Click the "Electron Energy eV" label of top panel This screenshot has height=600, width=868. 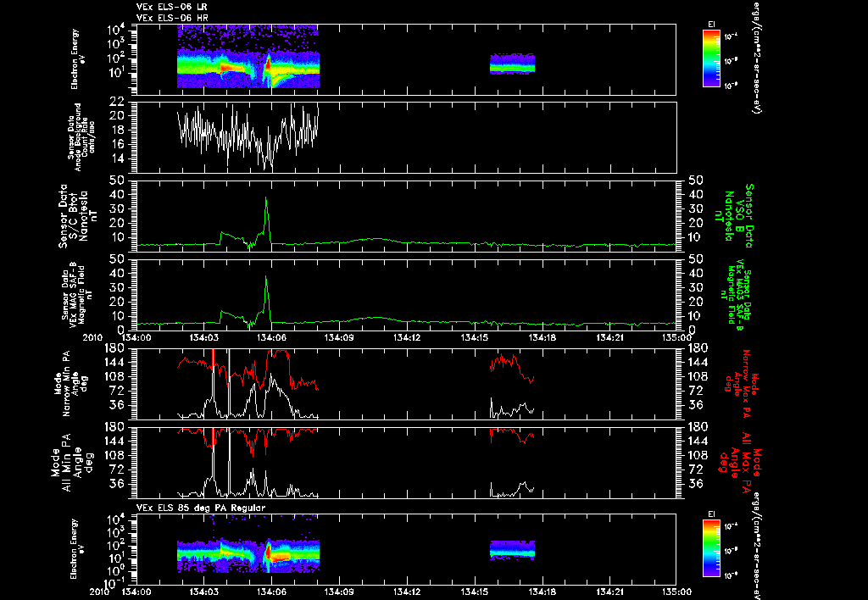pos(77,59)
